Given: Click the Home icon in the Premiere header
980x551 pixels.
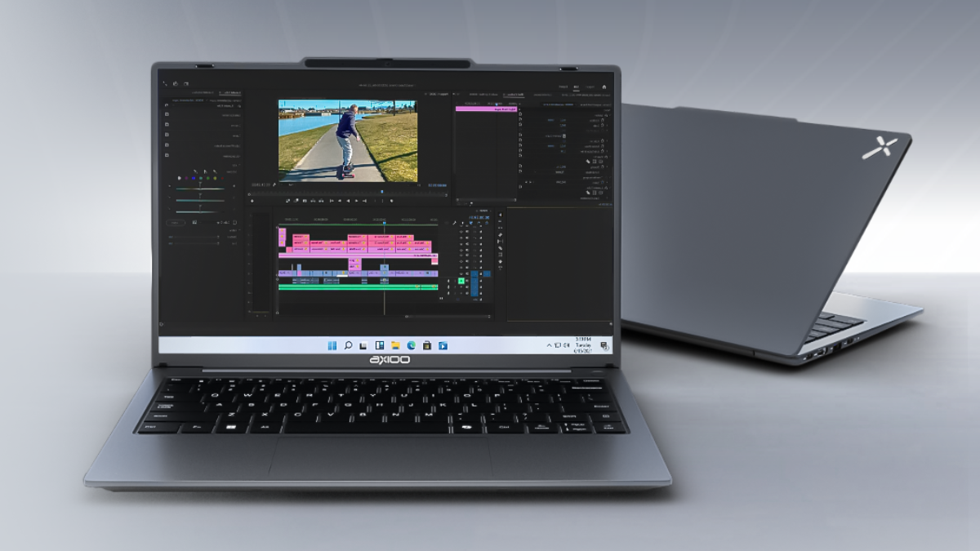Looking at the screenshot, I should pyautogui.click(x=604, y=87).
